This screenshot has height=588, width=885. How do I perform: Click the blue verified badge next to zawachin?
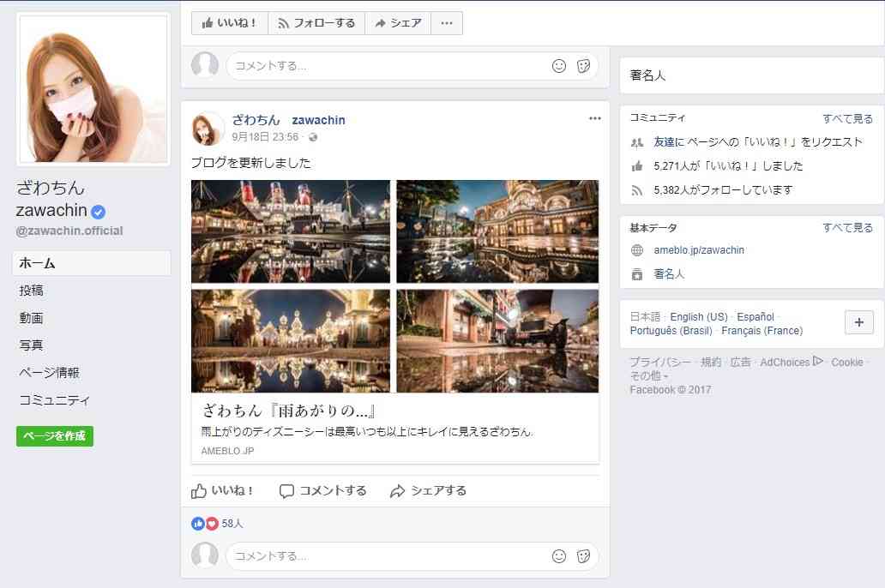(x=99, y=212)
